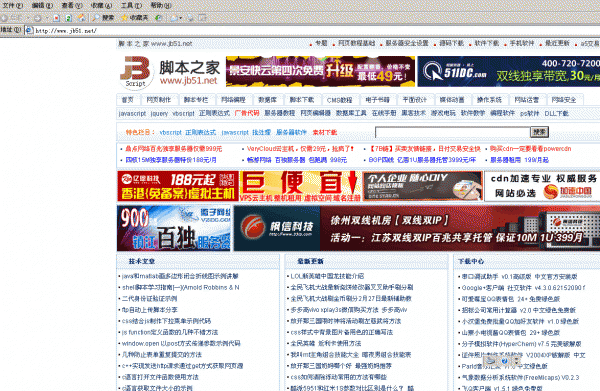
Task: Open the 工具(T) menu
Action: pos(132,5)
